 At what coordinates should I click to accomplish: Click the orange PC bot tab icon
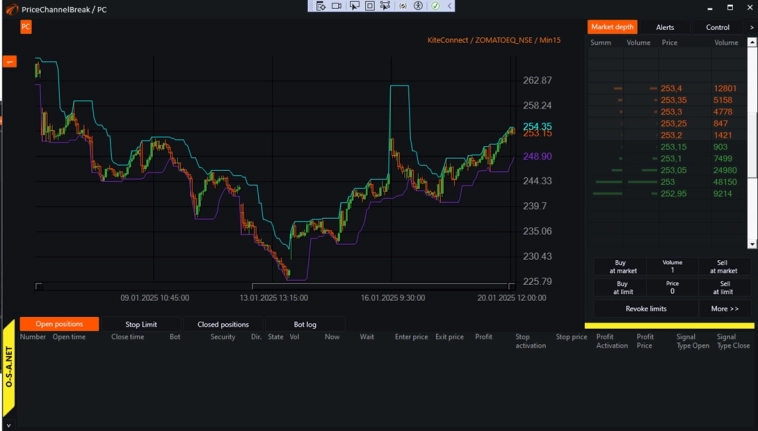pos(26,27)
